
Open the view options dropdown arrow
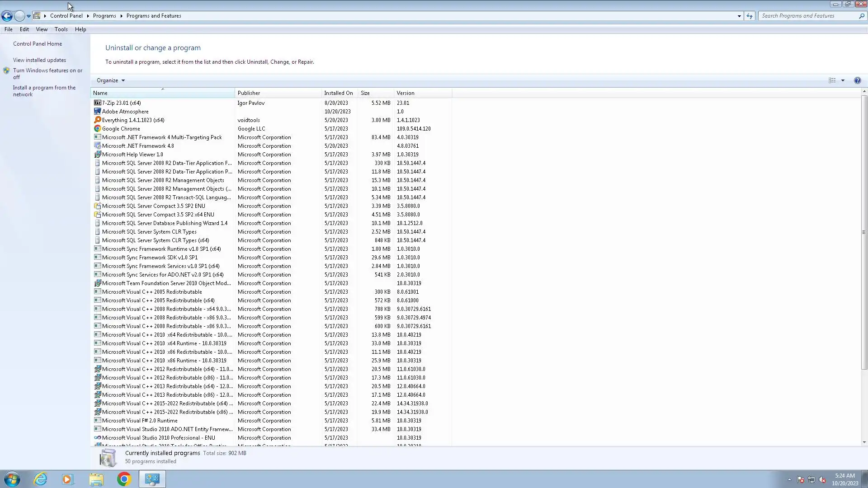843,80
